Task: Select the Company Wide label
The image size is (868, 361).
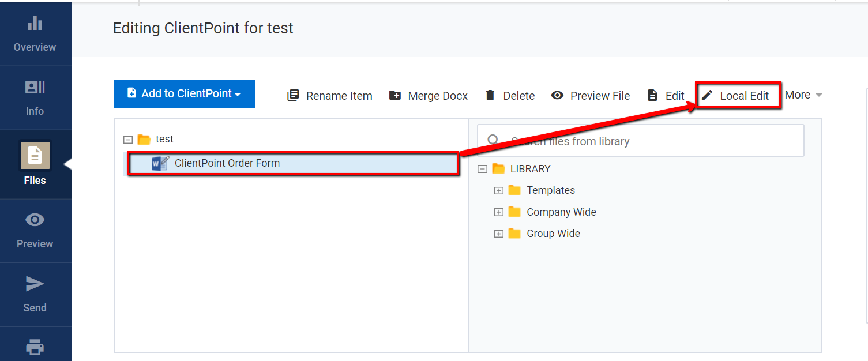Action: [x=562, y=212]
